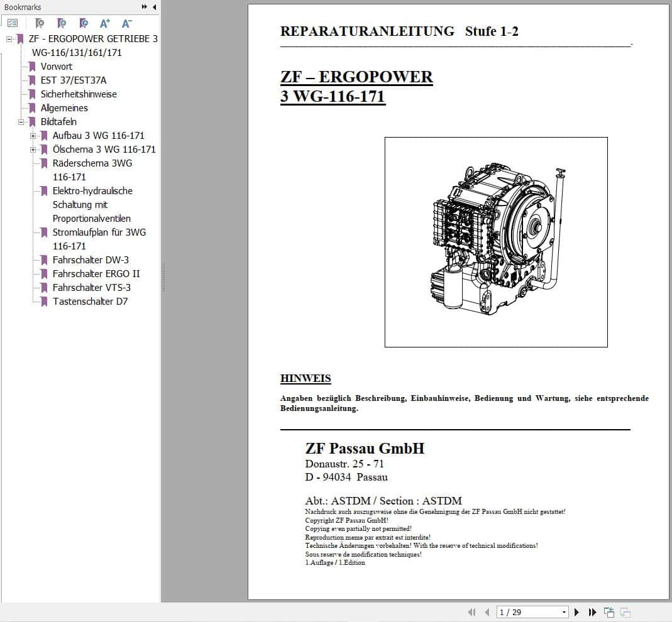Open the Ölschema 3 WG 116-171 bookmark
672x622 pixels.
click(104, 149)
